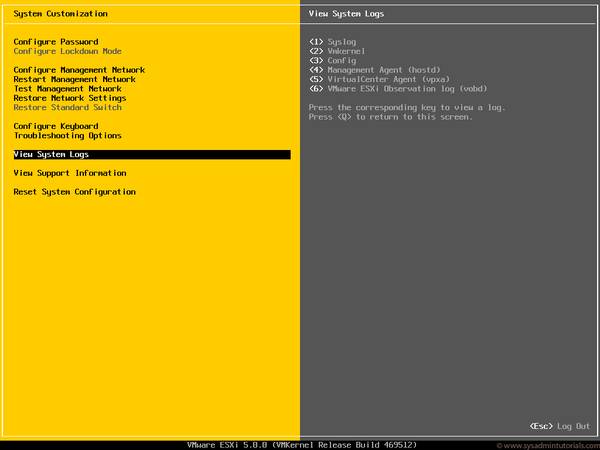Open the <1> Syslog log entry
Screen dimensions: 600x450
[333, 42]
